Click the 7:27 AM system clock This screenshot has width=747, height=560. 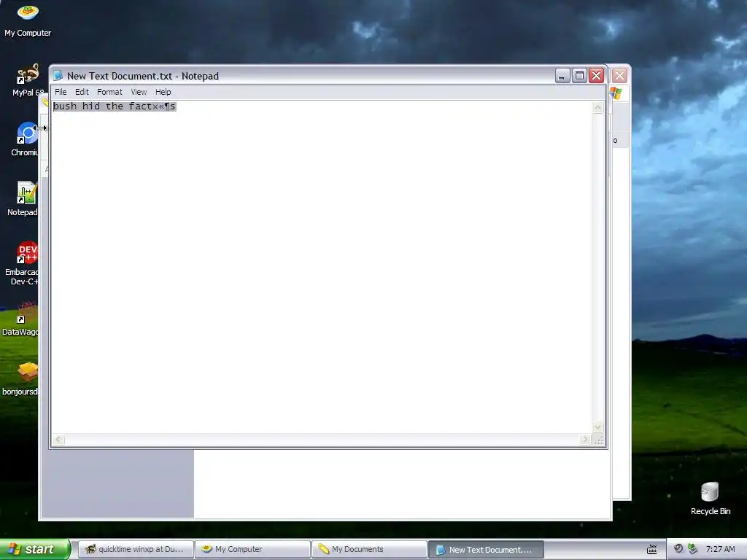(720, 549)
